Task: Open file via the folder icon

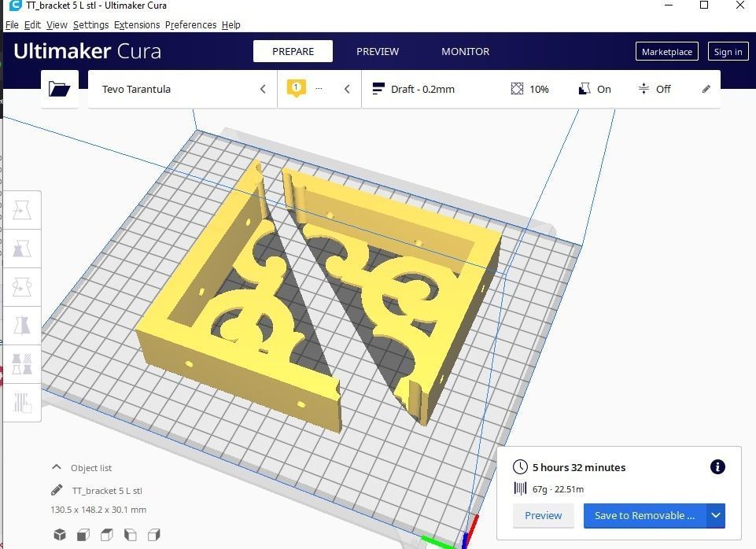Action: click(x=59, y=89)
